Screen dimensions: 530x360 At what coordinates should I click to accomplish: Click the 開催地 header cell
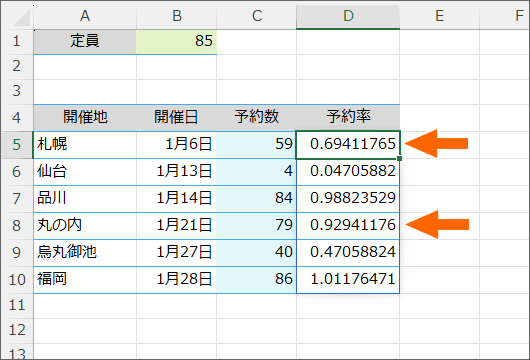(85, 118)
